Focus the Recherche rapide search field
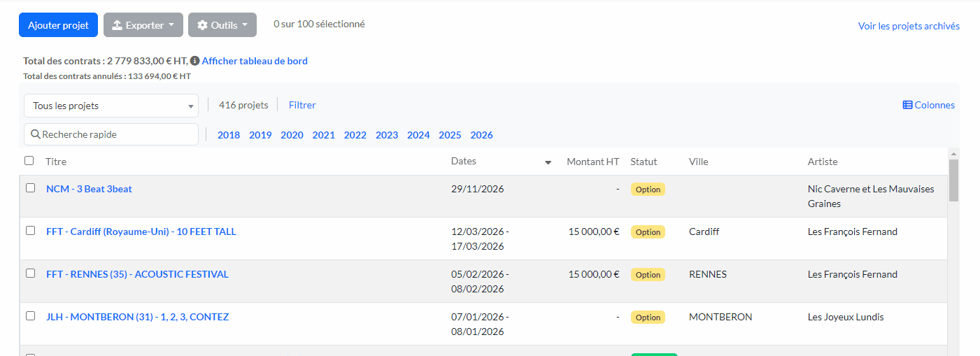 click(x=115, y=134)
